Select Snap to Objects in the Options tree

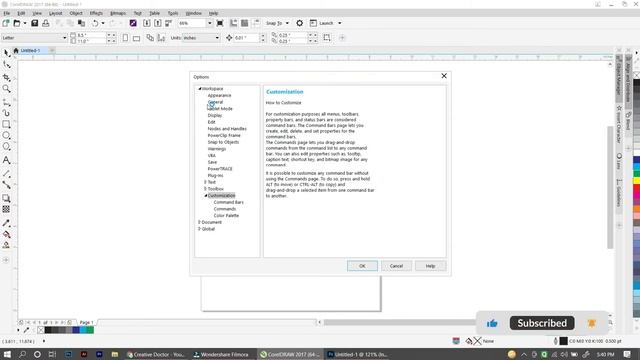(223, 142)
